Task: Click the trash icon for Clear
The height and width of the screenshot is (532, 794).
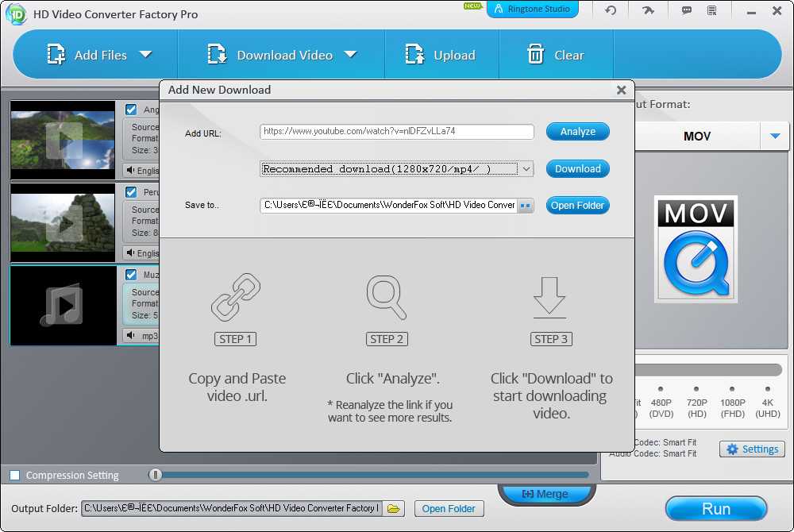Action: (536, 55)
